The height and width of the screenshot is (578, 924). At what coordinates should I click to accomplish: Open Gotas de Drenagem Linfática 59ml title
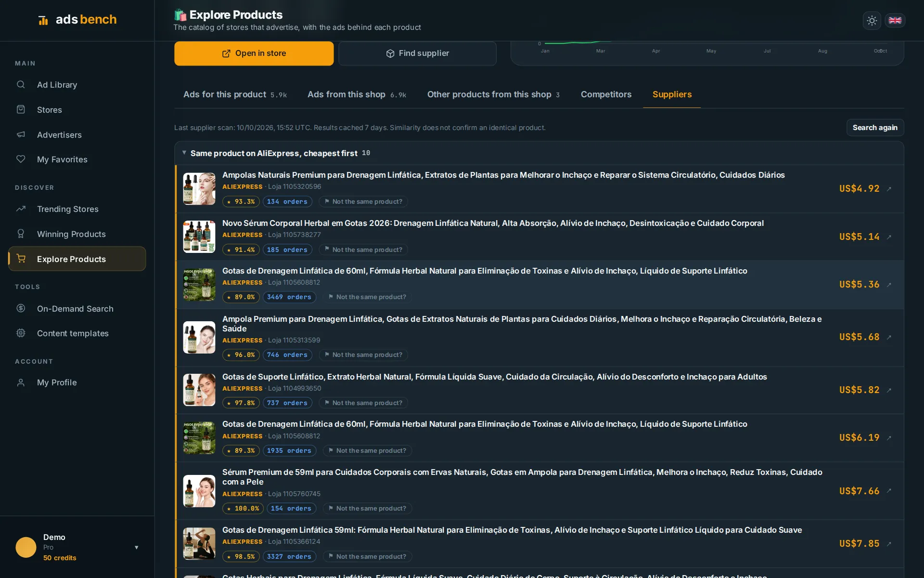[x=512, y=530]
